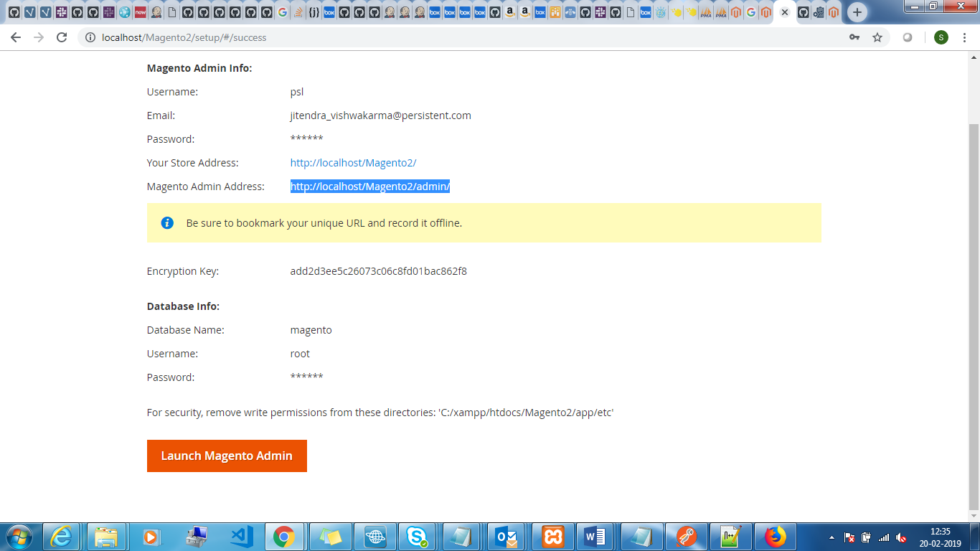Click the address bar URL field
The width and height of the screenshot is (980, 551).
[430, 37]
